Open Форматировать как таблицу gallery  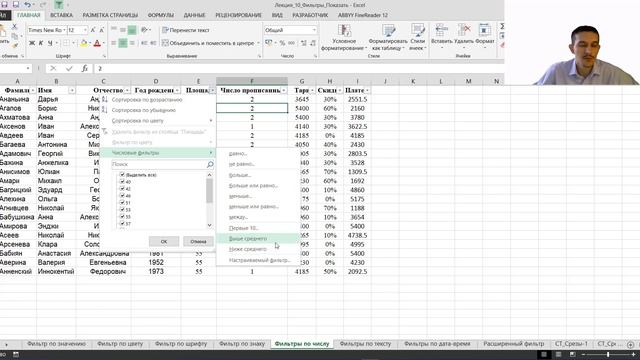(388, 37)
